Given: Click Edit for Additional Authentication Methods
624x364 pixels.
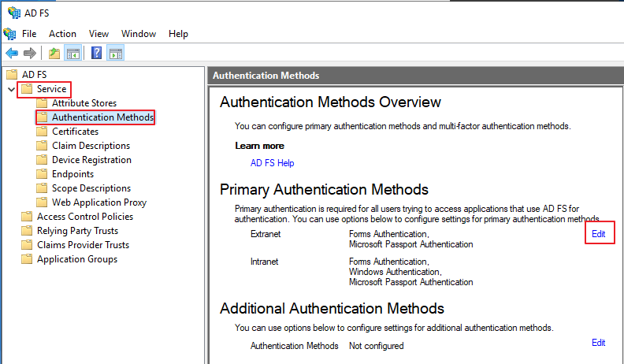Looking at the screenshot, I should point(599,343).
